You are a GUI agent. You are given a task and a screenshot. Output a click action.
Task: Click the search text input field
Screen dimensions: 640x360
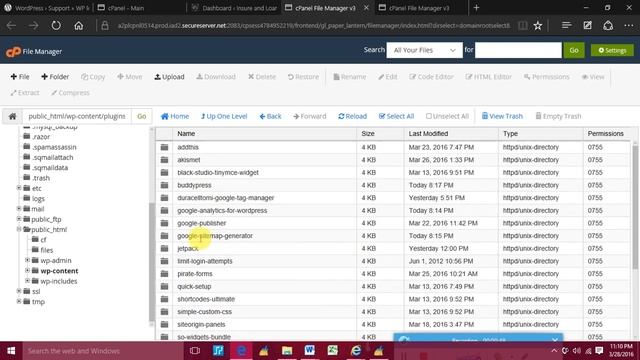[x=518, y=50]
